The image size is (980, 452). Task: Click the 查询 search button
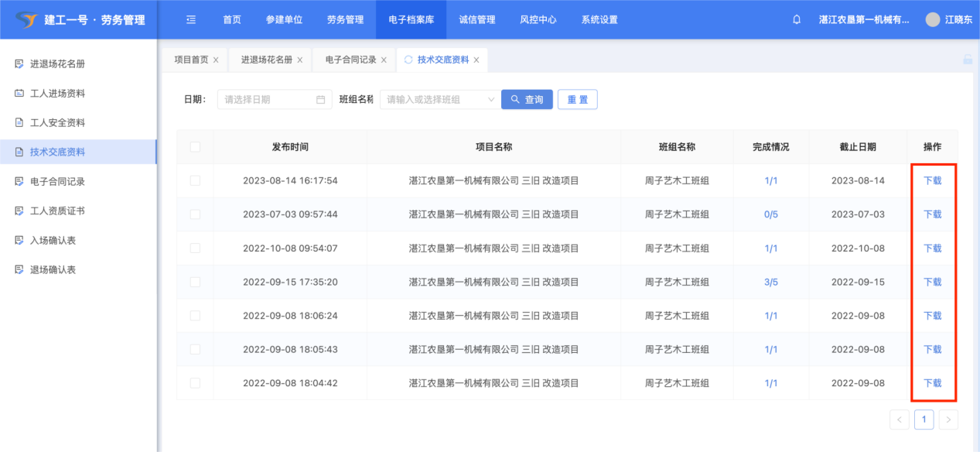click(x=527, y=100)
